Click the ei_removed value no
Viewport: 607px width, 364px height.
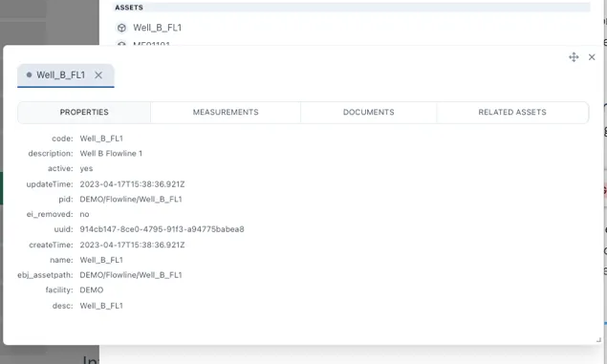[x=84, y=214]
